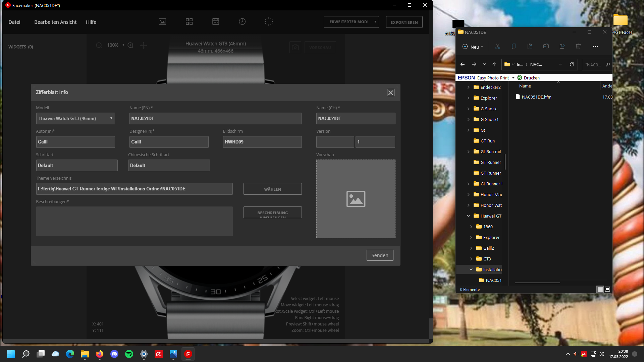Click the dotted circle progress icon
Image resolution: width=644 pixels, height=362 pixels.
(269, 21)
